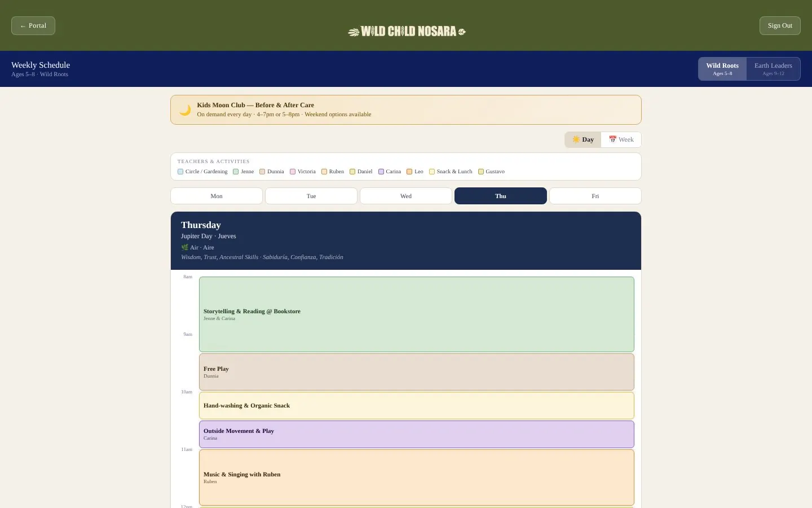Click the moon icon in Kids Moon Club banner
This screenshot has height=508, width=812.
click(x=185, y=110)
